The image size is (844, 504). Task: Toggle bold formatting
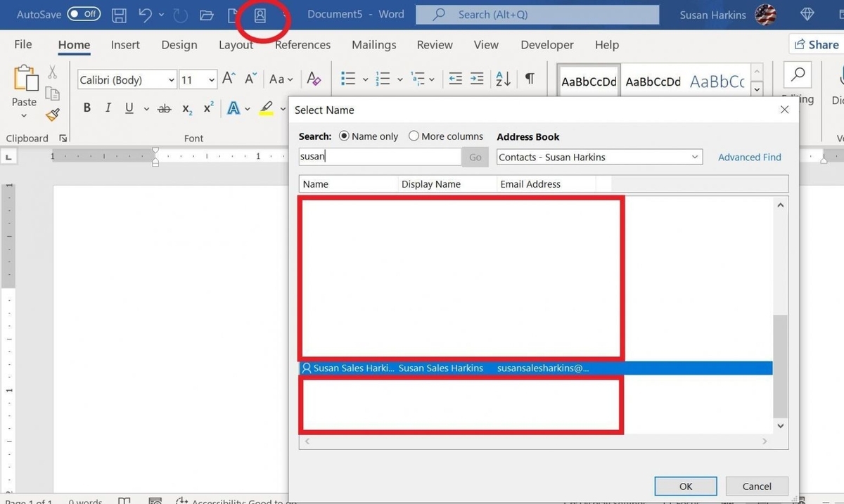(x=87, y=107)
